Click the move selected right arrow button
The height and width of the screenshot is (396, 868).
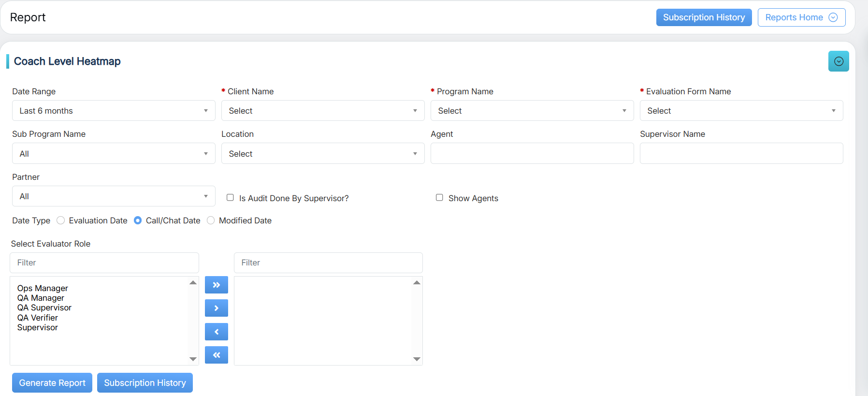click(216, 308)
